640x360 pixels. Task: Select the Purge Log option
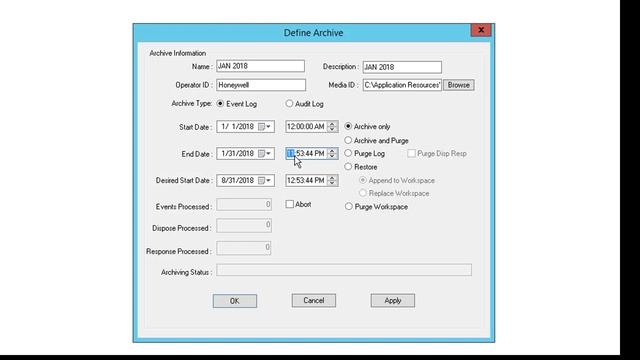[x=348, y=153]
